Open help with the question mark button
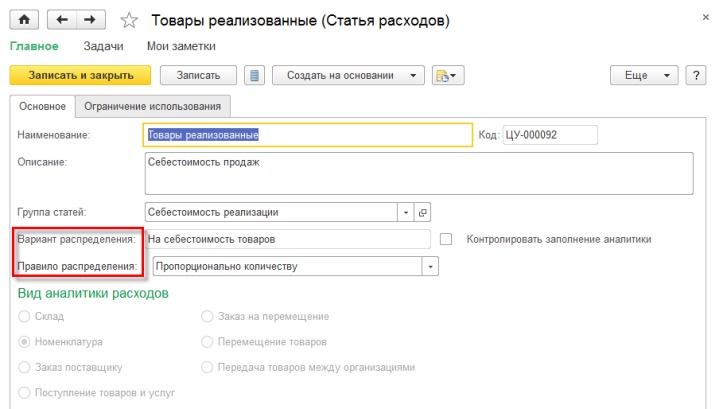720x409 pixels. (x=696, y=75)
